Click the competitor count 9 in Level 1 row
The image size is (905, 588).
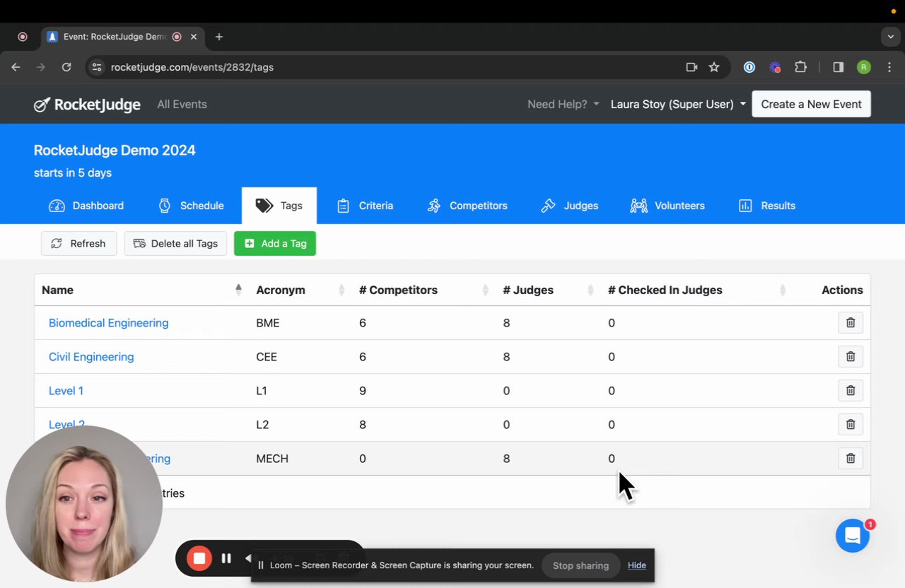pos(363,391)
